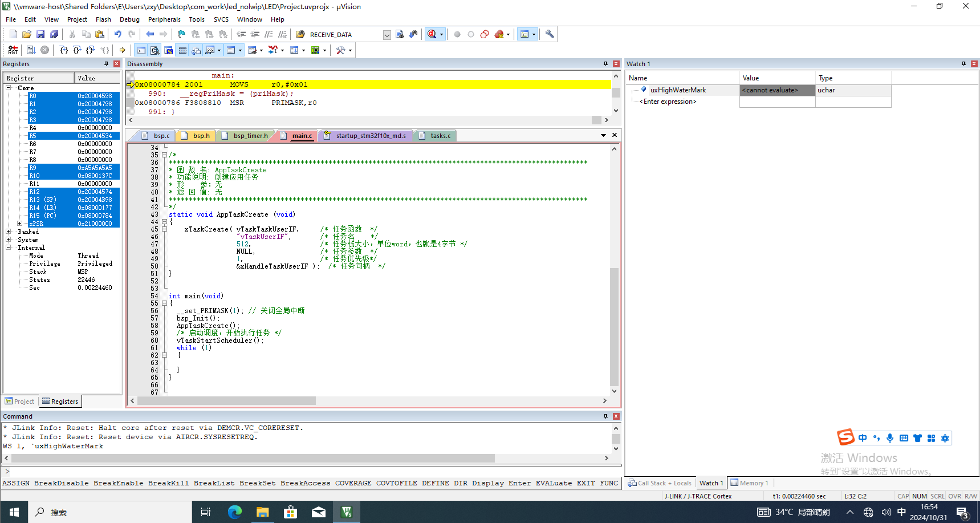Open Microsoft Edge from the taskbar
The image size is (980, 523).
pyautogui.click(x=234, y=512)
